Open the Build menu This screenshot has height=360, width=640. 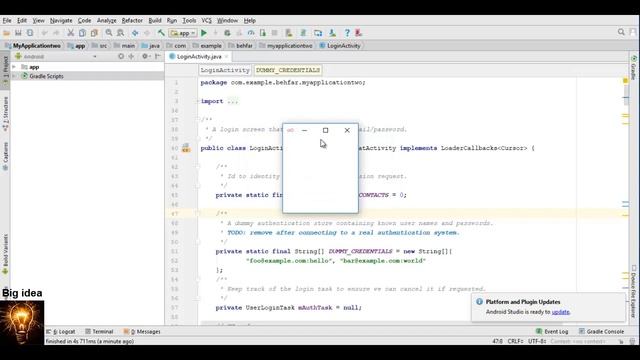tap(155, 20)
